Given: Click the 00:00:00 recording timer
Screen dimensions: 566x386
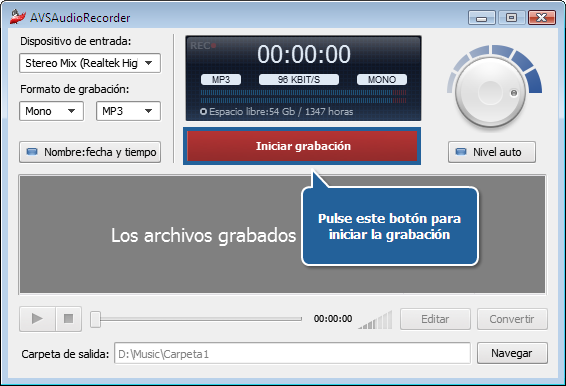Looking at the screenshot, I should coord(304,55).
